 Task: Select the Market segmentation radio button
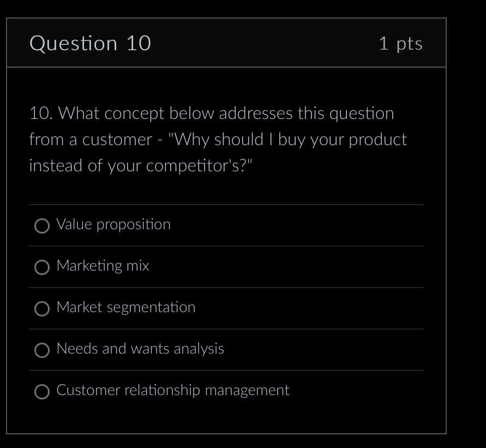click(42, 309)
